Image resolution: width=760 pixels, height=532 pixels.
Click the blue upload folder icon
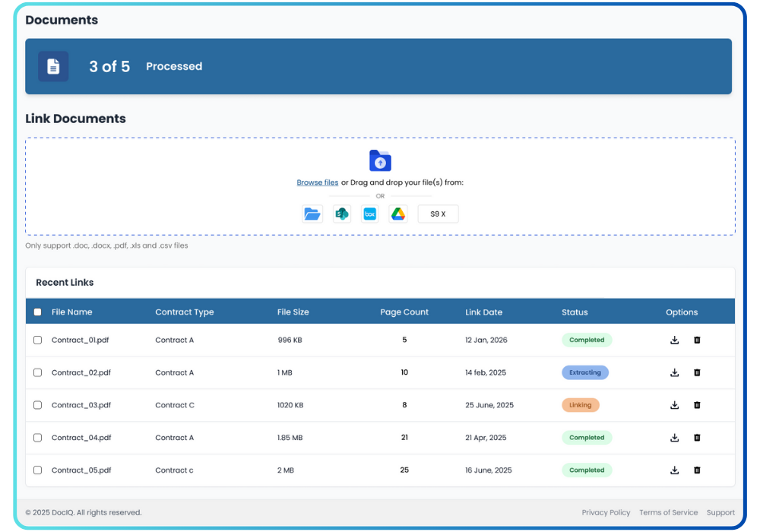pyautogui.click(x=380, y=160)
